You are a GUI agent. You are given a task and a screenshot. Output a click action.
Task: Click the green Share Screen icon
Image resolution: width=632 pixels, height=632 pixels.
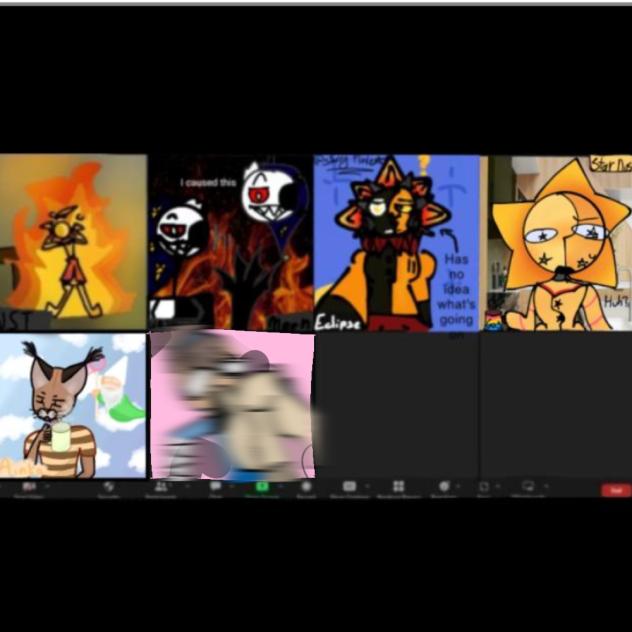coord(262,486)
